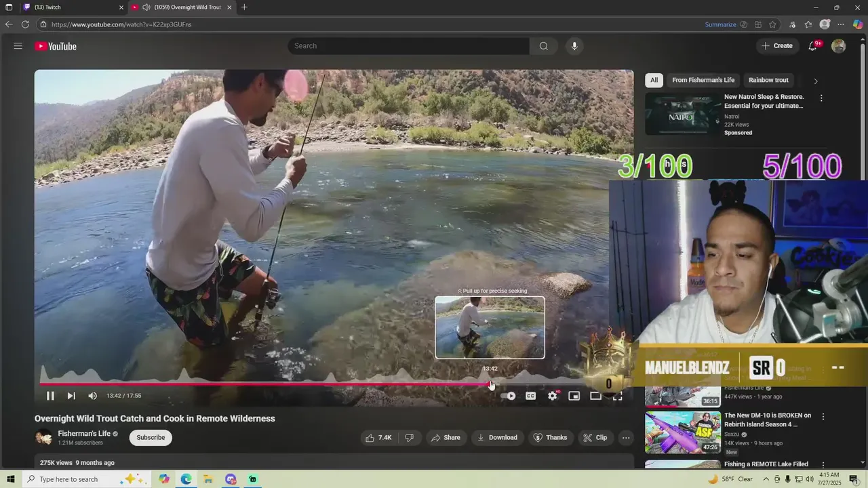Viewport: 868px width, 488px height.
Task: Open YouTube account avatar menu
Action: 839,46
